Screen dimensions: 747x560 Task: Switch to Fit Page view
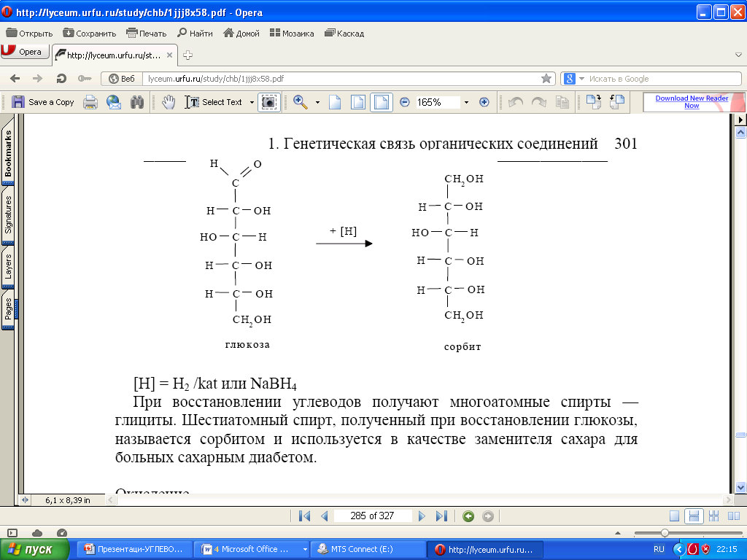(358, 102)
